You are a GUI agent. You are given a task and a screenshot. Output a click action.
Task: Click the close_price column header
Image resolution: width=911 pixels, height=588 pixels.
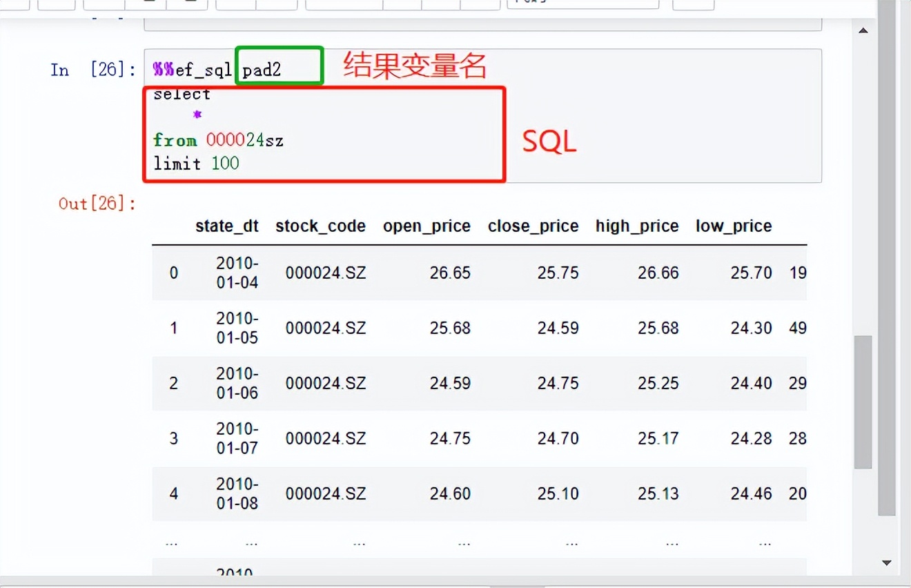(x=533, y=226)
